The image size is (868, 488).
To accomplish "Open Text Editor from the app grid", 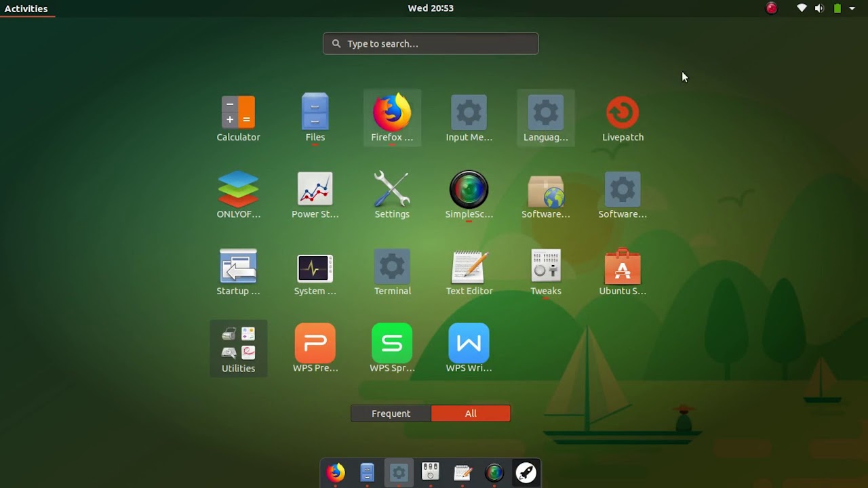I will pyautogui.click(x=469, y=272).
